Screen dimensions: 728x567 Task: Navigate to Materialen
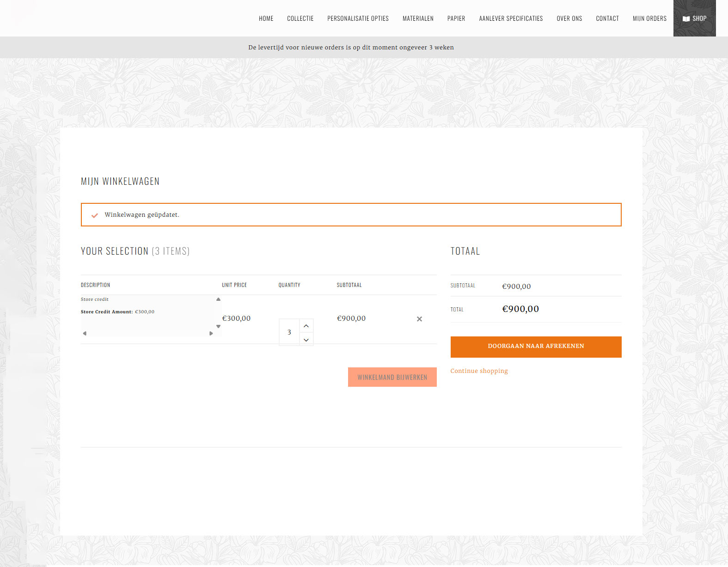418,18
